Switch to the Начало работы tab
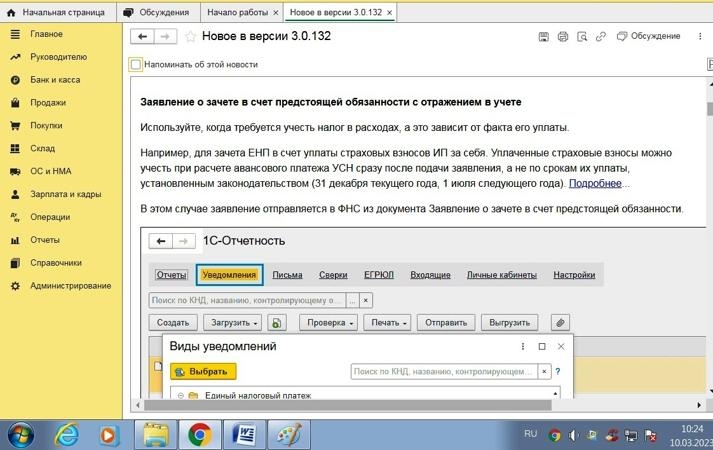 [238, 12]
